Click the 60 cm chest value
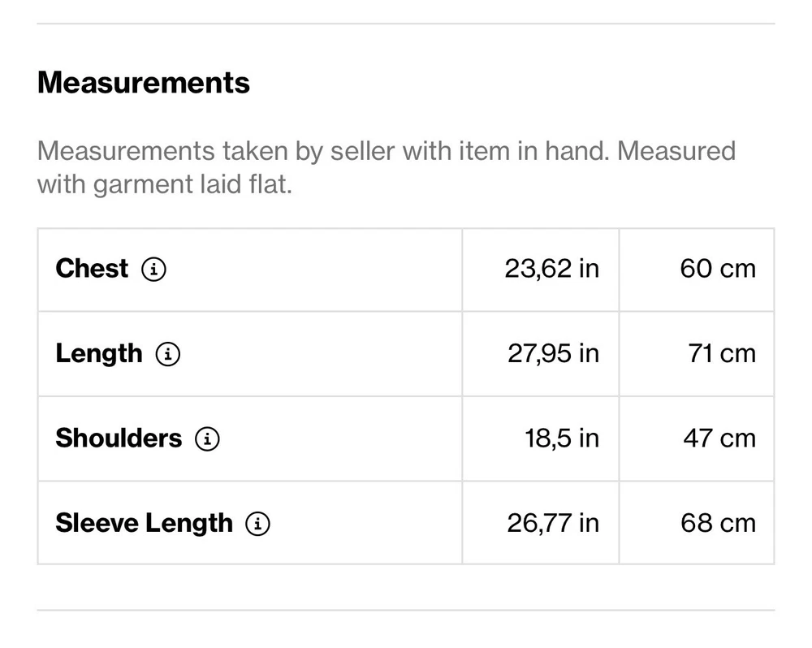 tap(717, 269)
